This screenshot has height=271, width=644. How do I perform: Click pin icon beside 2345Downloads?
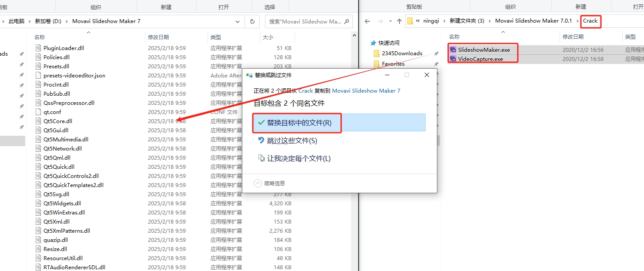click(436, 53)
